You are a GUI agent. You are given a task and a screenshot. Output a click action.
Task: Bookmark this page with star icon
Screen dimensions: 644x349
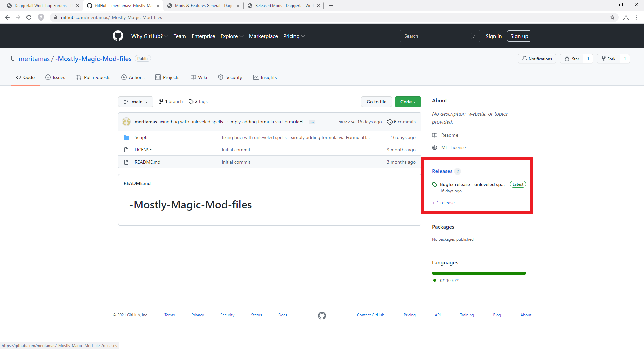[x=612, y=17]
